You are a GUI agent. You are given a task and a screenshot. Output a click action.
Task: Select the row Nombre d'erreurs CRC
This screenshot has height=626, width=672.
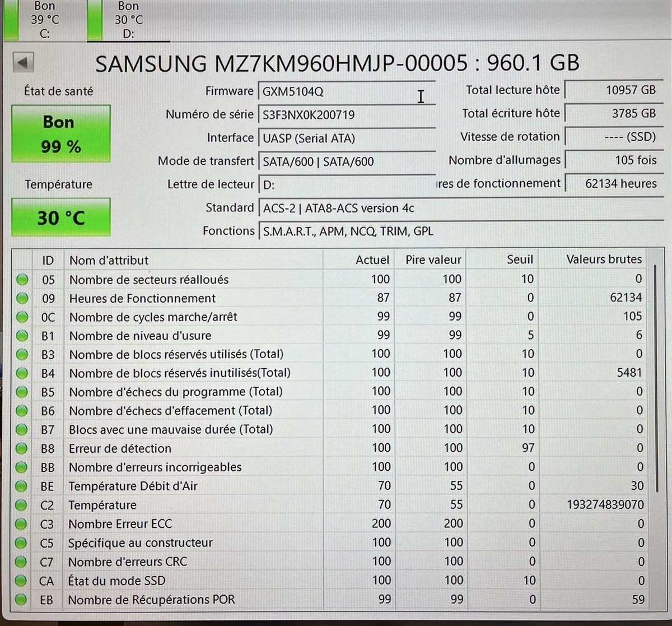[x=329, y=562]
